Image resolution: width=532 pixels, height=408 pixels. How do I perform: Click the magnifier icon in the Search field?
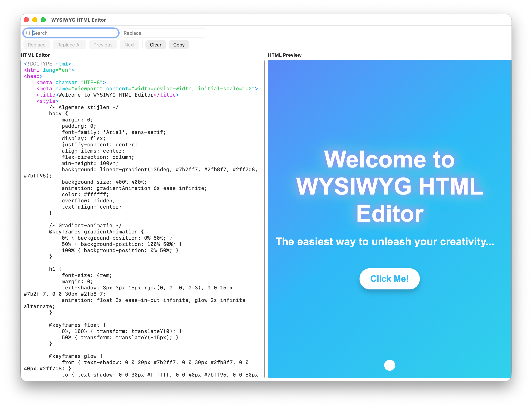[28, 33]
